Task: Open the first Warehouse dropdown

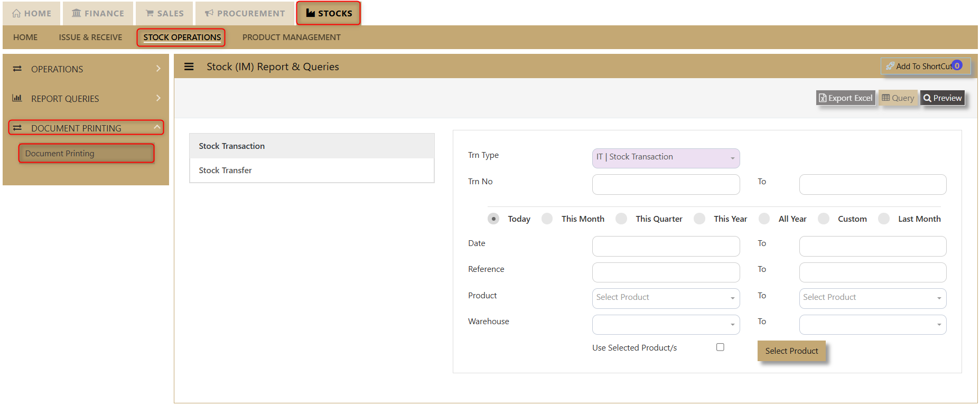Action: (666, 324)
